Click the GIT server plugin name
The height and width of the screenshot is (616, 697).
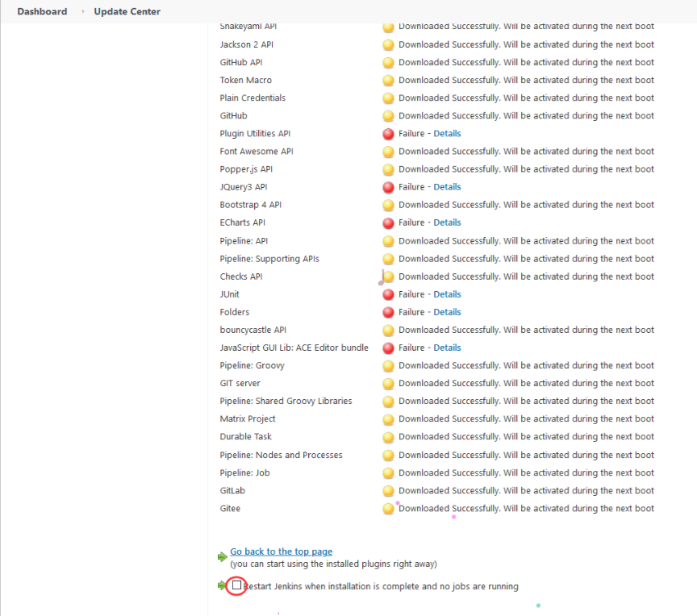click(240, 383)
